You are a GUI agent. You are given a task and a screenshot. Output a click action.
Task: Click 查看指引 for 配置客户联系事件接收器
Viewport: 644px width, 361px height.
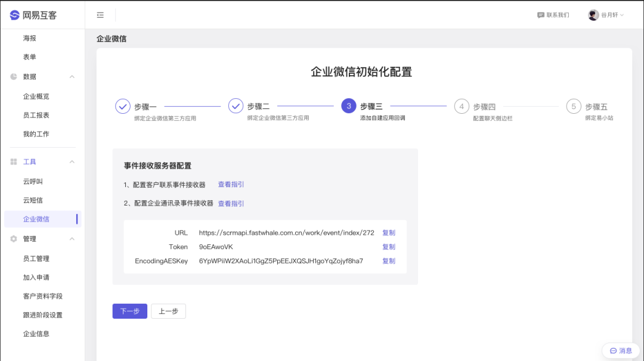point(231,185)
